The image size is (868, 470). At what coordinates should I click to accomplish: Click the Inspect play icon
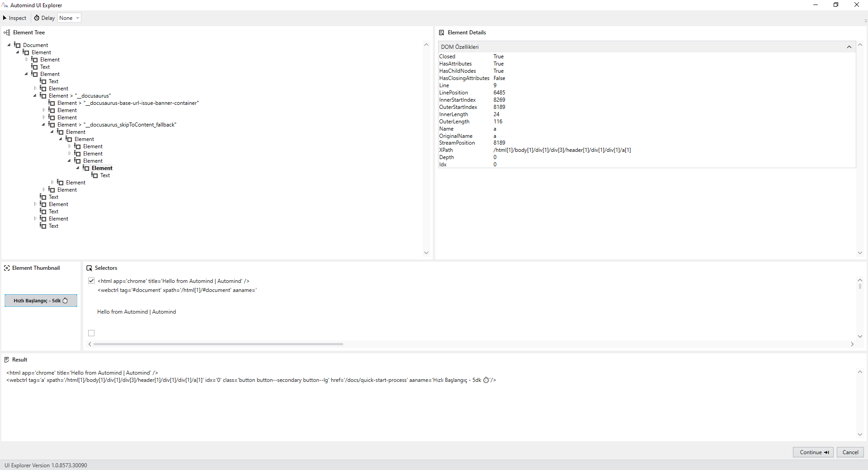5,18
